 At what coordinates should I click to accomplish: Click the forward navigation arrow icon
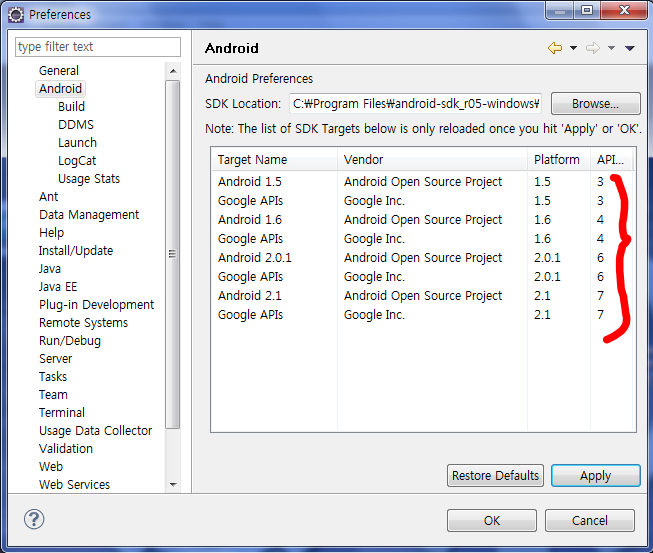pos(593,48)
